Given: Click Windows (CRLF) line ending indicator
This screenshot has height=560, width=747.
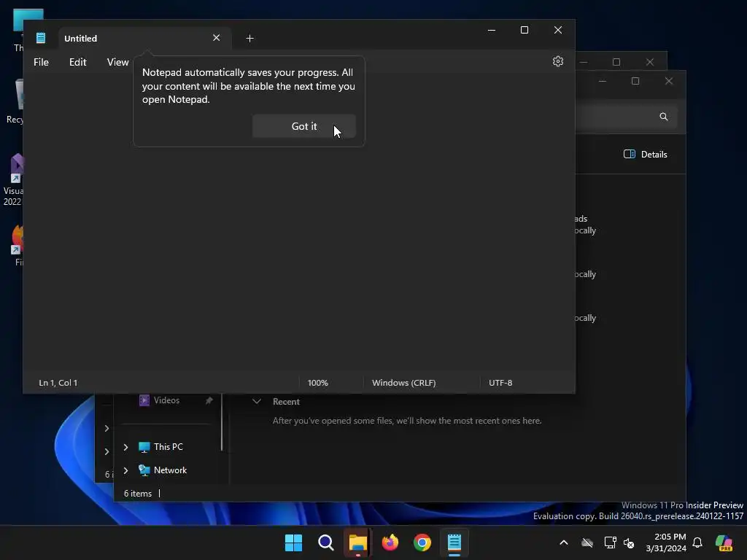Looking at the screenshot, I should (404, 383).
